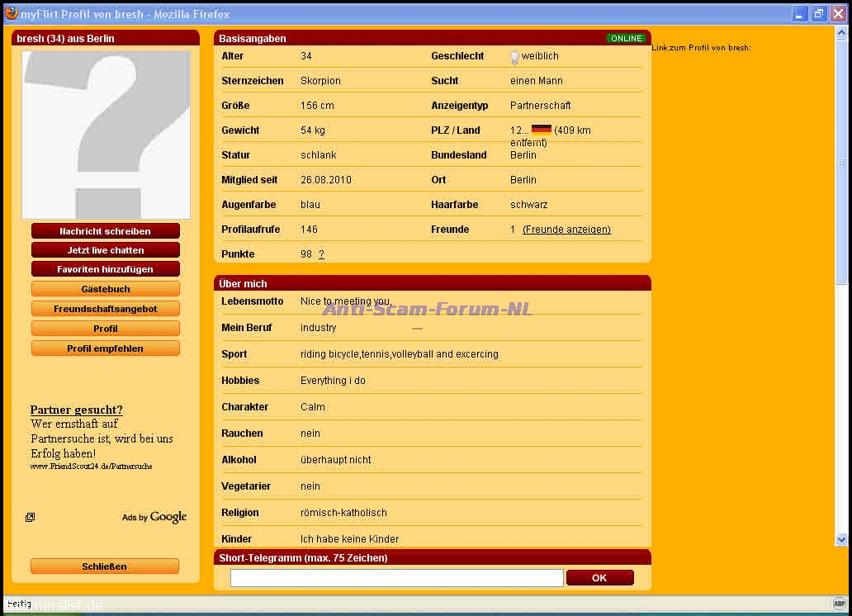
Task: Click the green ONLINE status badge
Action: tap(626, 39)
